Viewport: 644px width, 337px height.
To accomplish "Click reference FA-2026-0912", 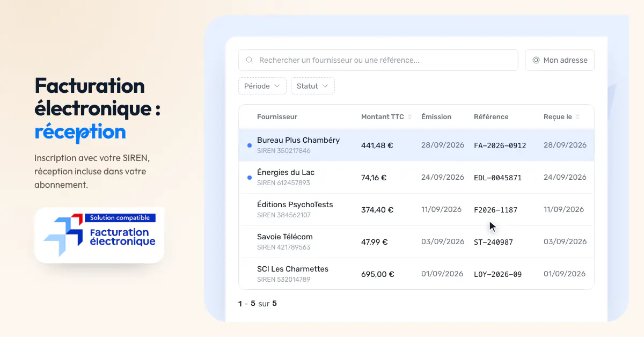I will tap(500, 145).
